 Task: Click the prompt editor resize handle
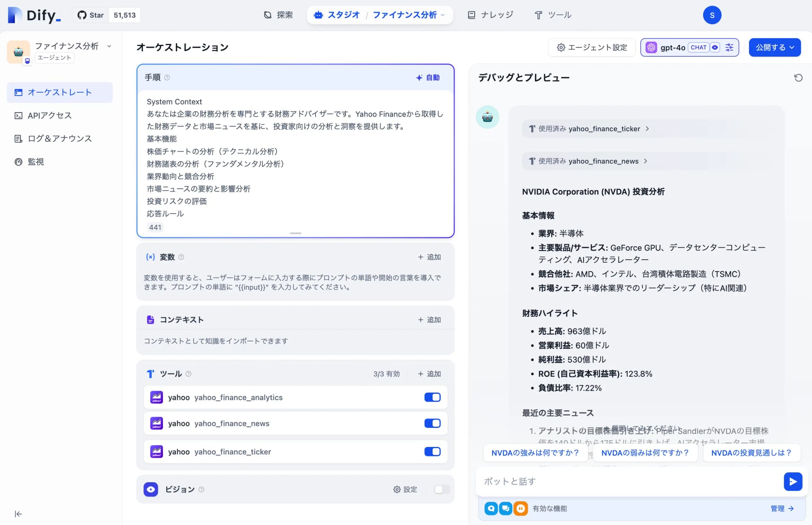tap(295, 233)
